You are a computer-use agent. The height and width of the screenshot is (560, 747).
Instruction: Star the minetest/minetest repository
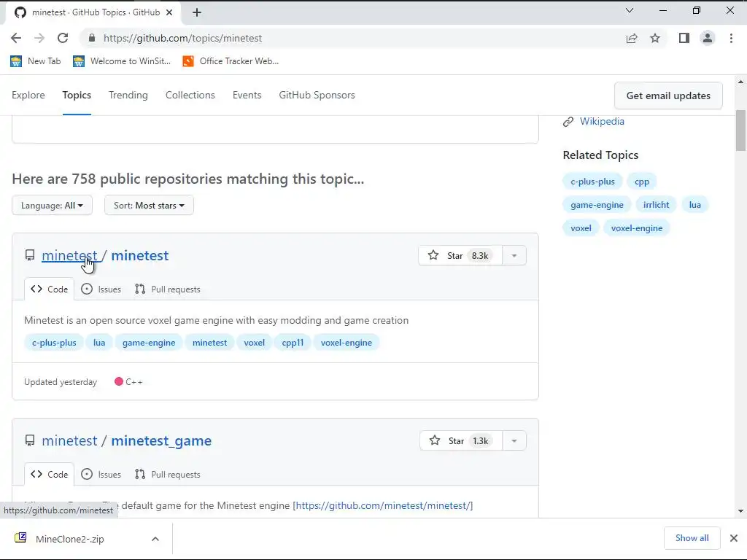[x=460, y=256]
